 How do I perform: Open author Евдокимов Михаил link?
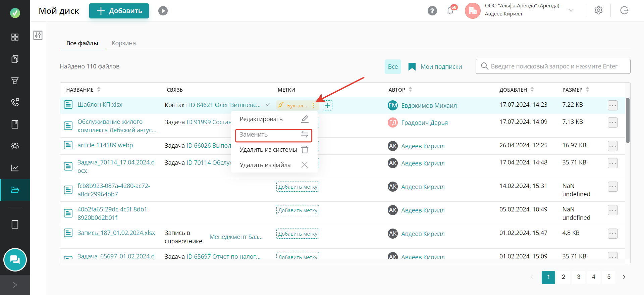pyautogui.click(x=429, y=106)
